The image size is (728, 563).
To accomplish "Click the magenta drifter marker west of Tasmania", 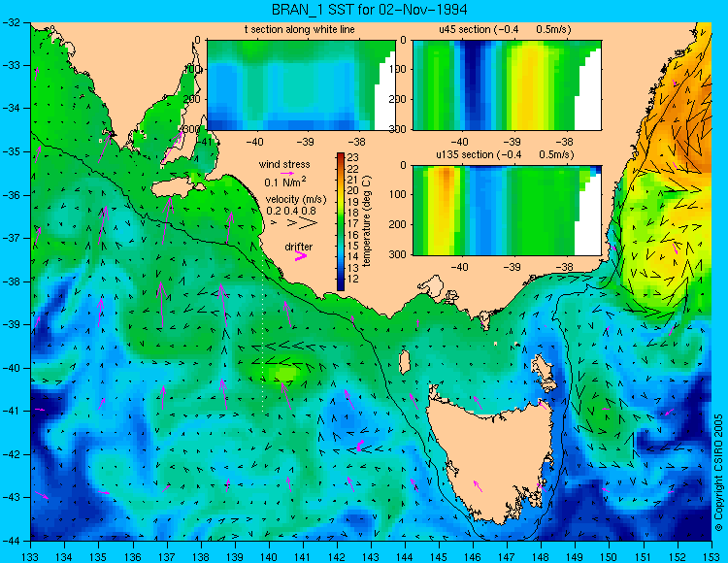I will (360, 446).
